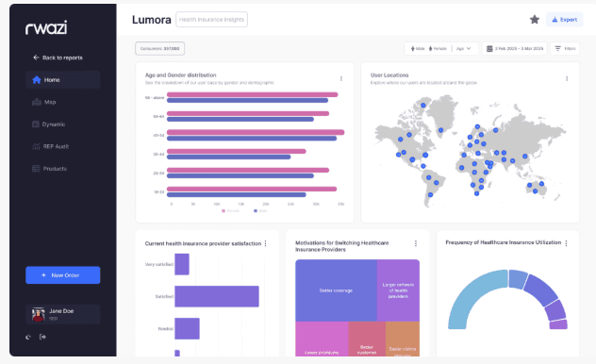Image resolution: width=596 pixels, height=364 pixels.
Task: Open Frequency of Utilization options menu
Action: 567,243
